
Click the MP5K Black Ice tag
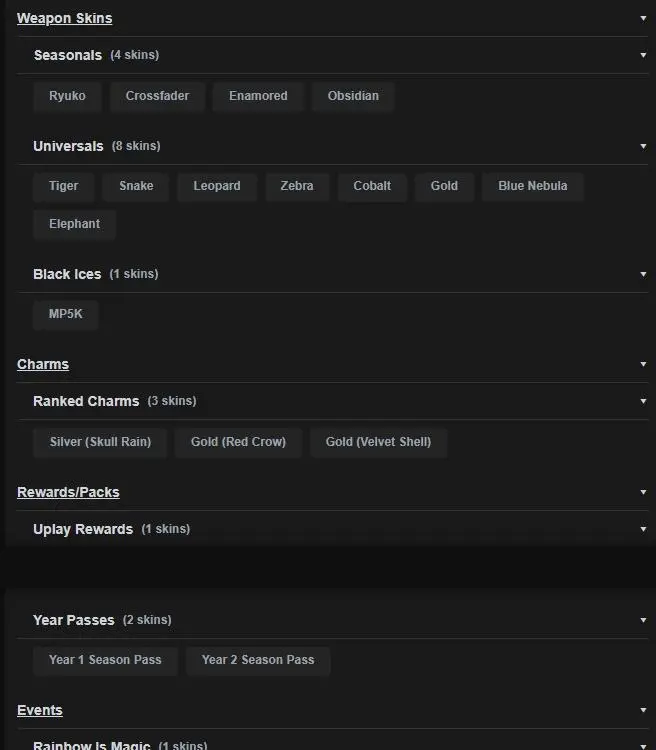tap(66, 314)
